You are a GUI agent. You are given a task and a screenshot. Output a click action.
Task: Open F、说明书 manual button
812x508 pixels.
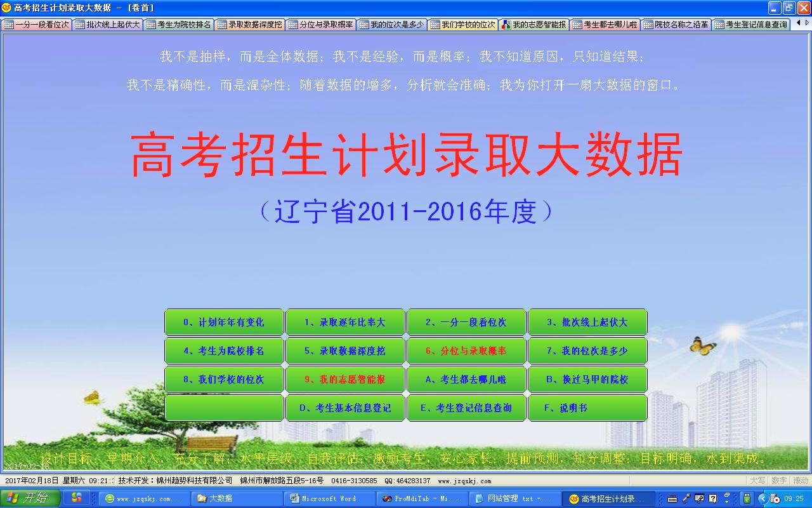coord(587,408)
